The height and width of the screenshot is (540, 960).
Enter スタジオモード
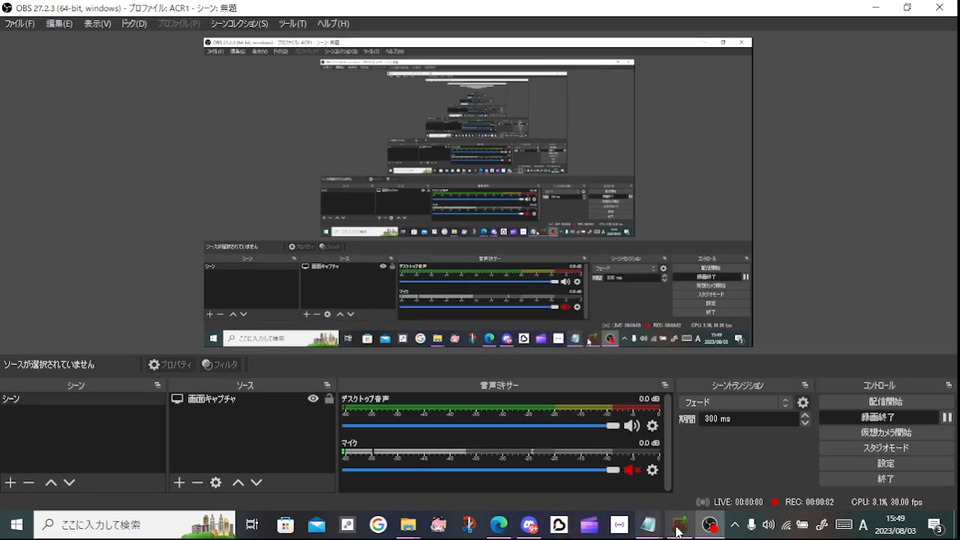885,448
